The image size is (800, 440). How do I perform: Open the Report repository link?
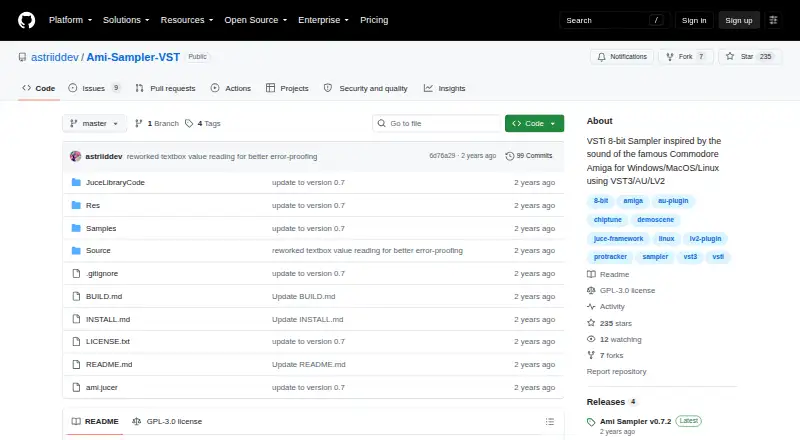[x=616, y=372]
